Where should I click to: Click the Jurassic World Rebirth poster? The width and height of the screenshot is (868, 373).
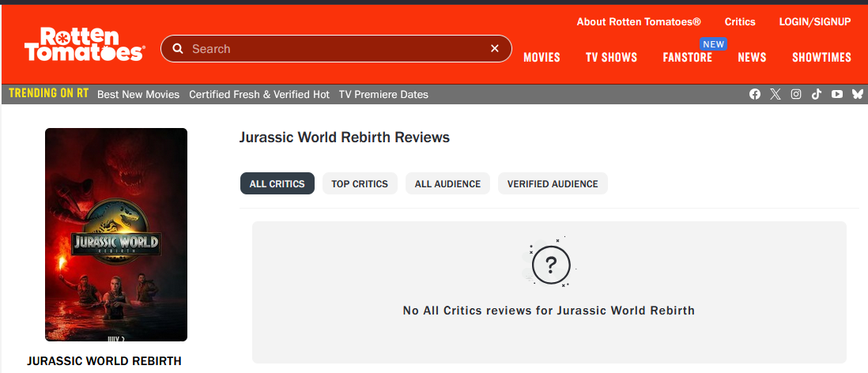[x=116, y=235]
